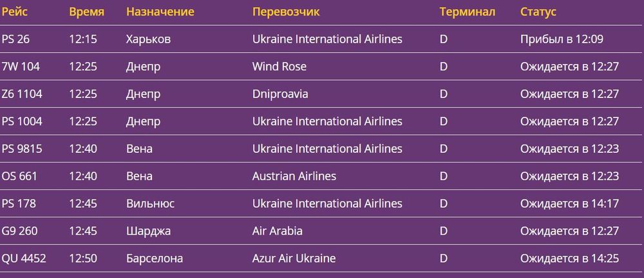Click the Austrian Airlines carrier cell
The height and width of the screenshot is (278, 644).
294,176
